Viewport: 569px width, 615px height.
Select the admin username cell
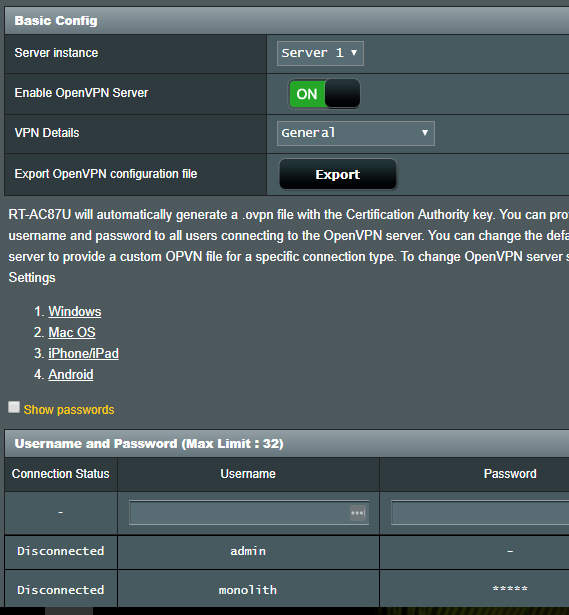coord(248,551)
